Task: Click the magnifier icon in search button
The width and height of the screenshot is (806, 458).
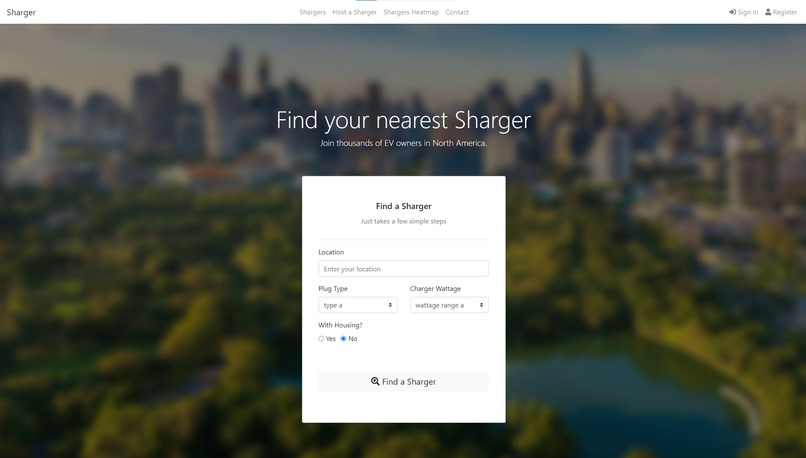Action: [375, 381]
